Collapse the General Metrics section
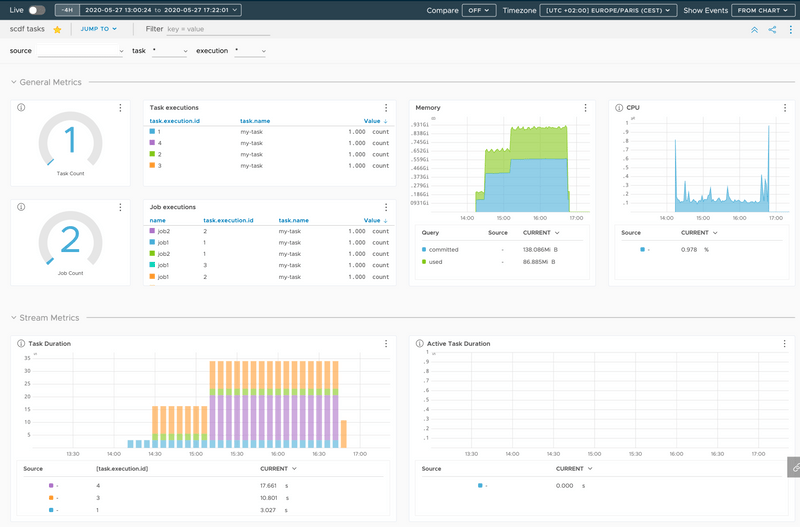Viewport: 800px width, 527px height. 13,82
